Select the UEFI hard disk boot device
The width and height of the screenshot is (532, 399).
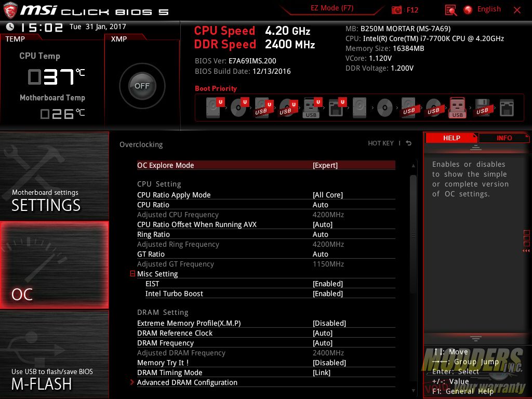(215, 108)
